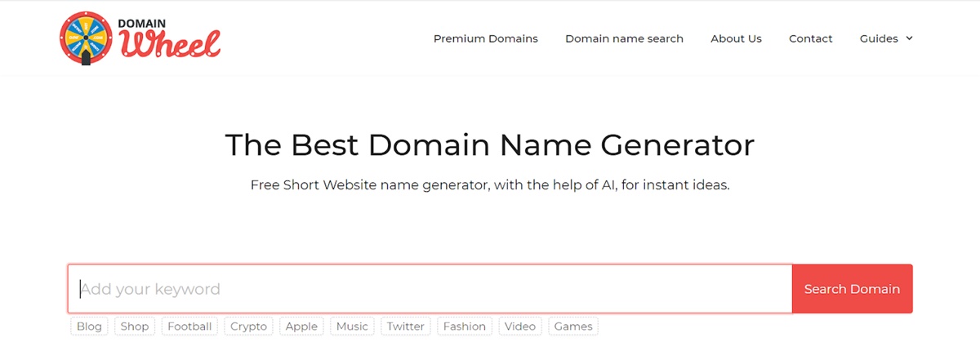Pick the Fashion keyword tag
Image resolution: width=980 pixels, height=364 pixels.
[464, 326]
